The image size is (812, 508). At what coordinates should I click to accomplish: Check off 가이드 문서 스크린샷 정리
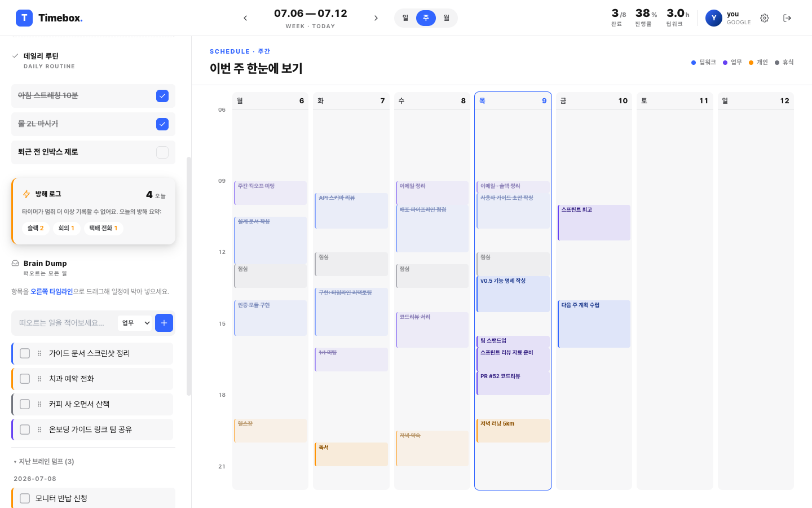coord(25,353)
